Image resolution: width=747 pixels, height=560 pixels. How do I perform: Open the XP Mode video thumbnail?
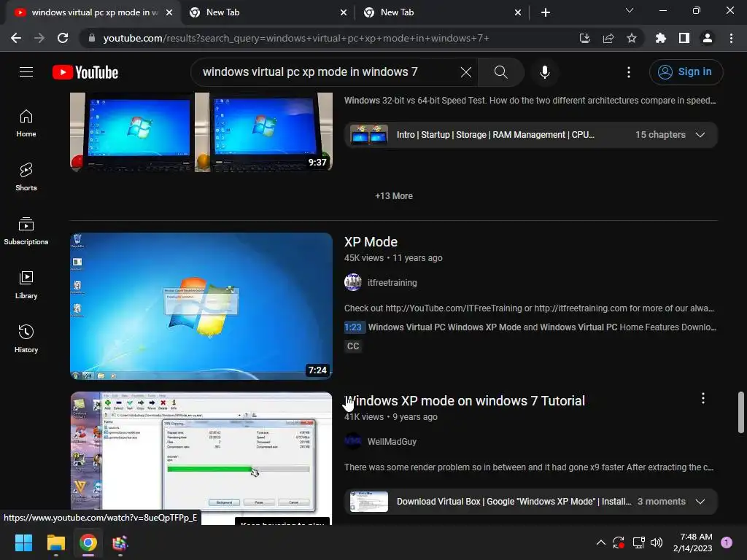tap(201, 306)
